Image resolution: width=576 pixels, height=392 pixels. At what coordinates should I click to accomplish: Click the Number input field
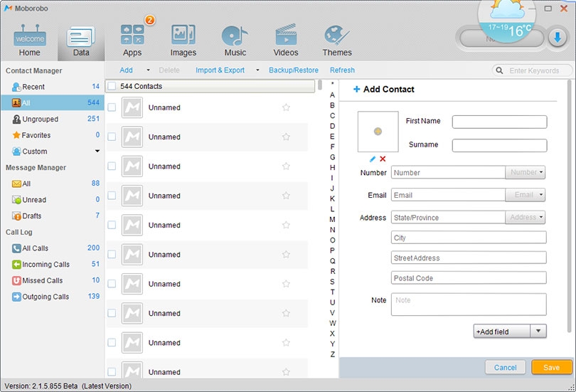click(x=449, y=172)
